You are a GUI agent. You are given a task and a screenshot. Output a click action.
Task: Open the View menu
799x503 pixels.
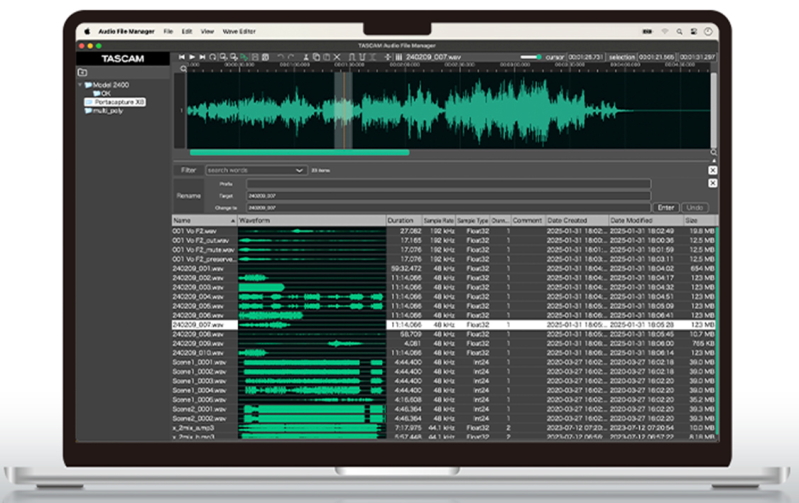coord(207,32)
